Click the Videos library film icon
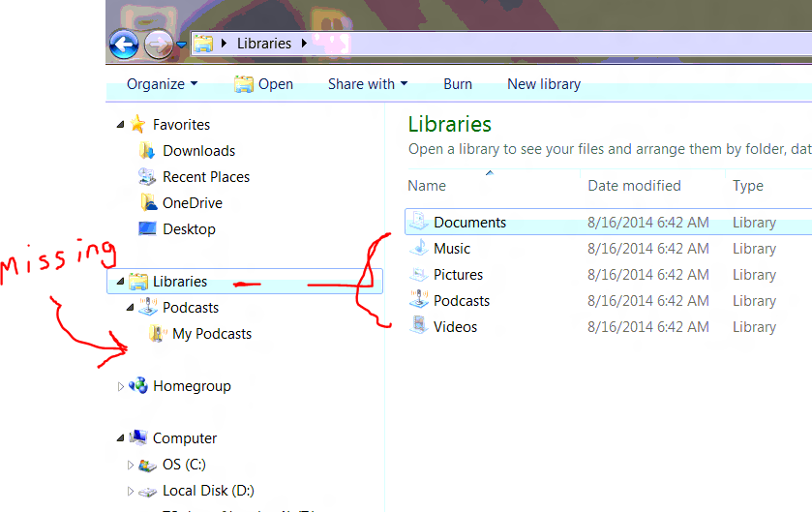The height and width of the screenshot is (512, 812). [x=418, y=325]
